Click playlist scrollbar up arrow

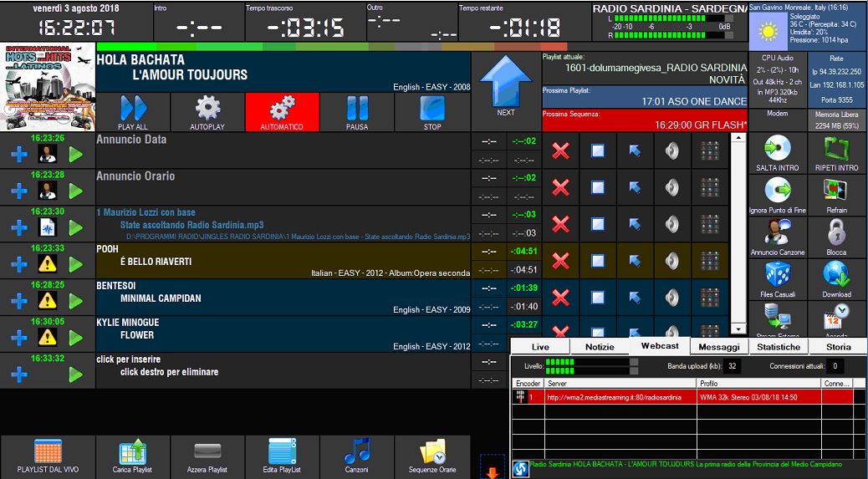click(738, 138)
